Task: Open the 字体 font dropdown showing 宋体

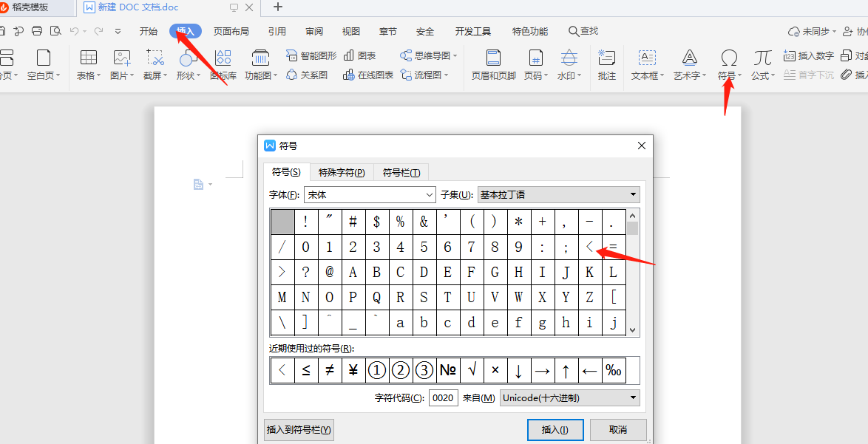Action: pyautogui.click(x=369, y=194)
